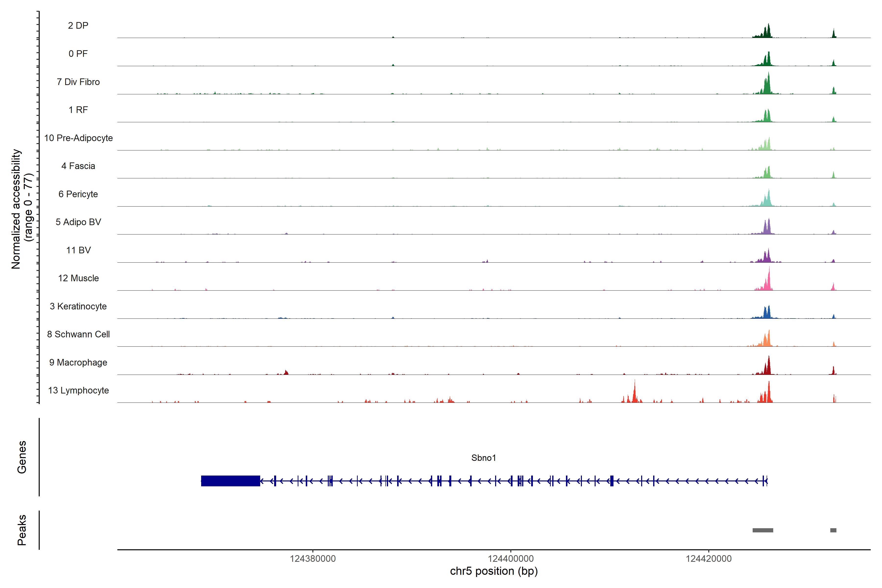Viewport: 882px width, 588px height.
Task: Click the small rightmost gray peak bar
Action: pyautogui.click(x=833, y=530)
